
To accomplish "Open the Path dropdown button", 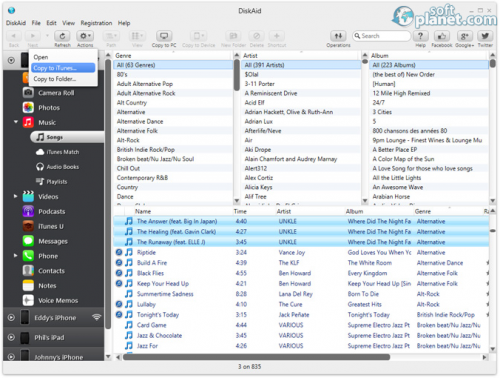I will (x=111, y=36).
